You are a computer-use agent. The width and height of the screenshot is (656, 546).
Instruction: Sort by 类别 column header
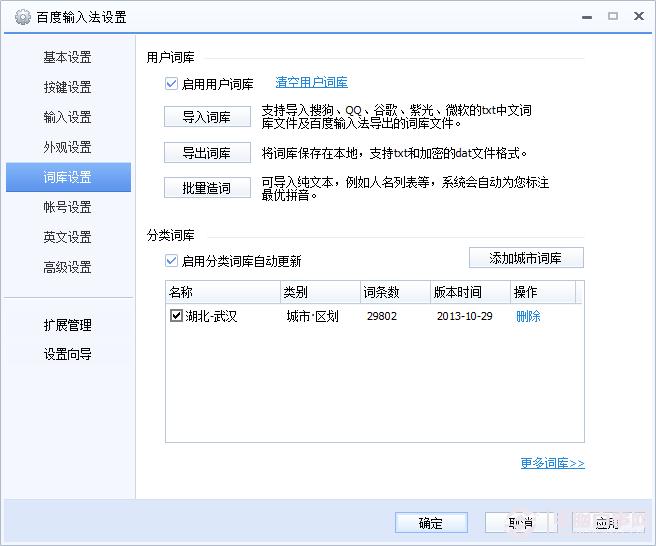click(320, 292)
